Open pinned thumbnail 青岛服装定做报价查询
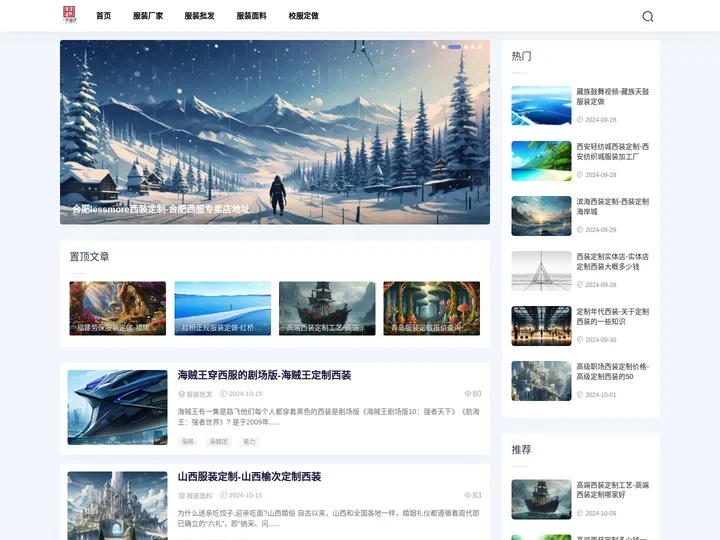 coord(432,308)
